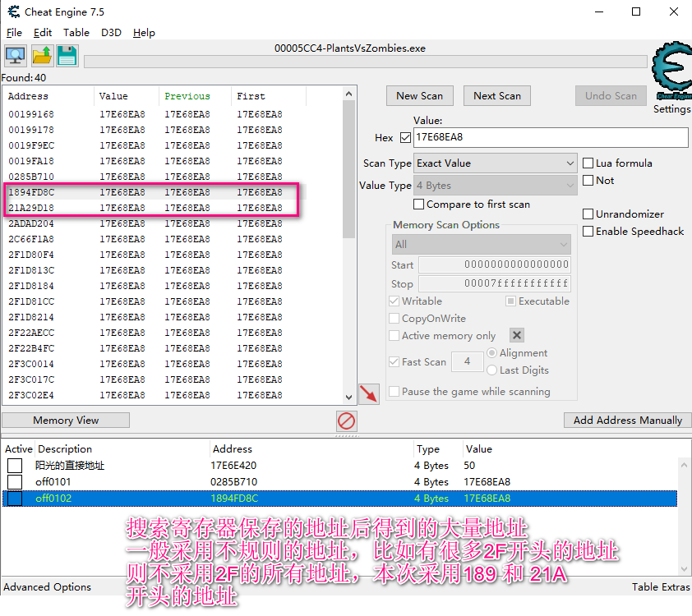Select the Alignment radio button
This screenshot has height=616, width=692.
(491, 352)
